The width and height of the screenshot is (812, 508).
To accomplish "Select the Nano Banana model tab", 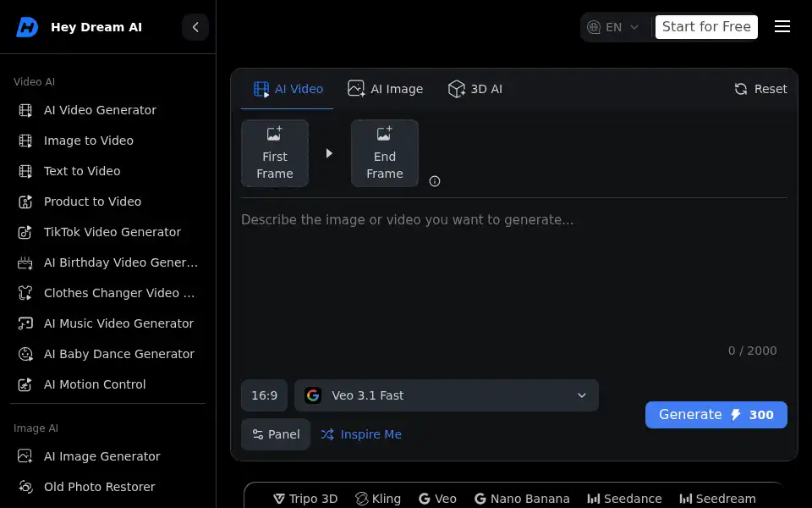I will click(x=522, y=499).
